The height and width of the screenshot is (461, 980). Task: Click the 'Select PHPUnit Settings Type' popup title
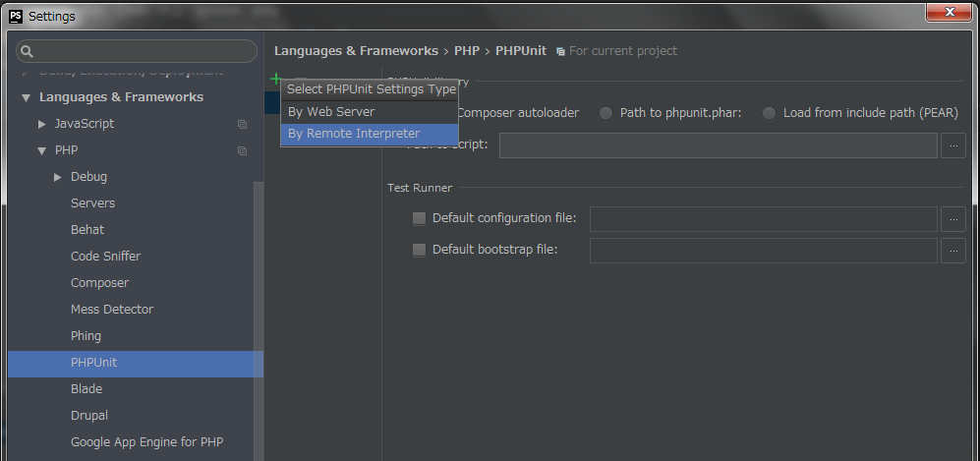372,89
